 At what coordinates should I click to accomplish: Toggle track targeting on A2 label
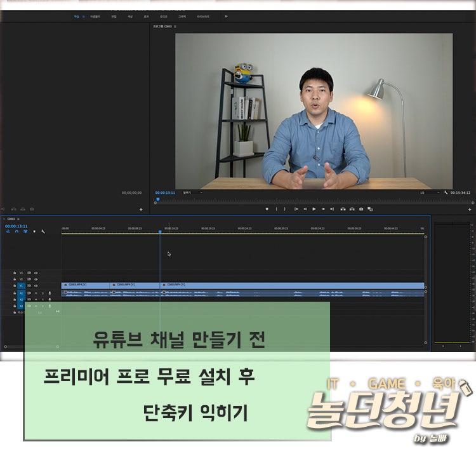click(21, 300)
